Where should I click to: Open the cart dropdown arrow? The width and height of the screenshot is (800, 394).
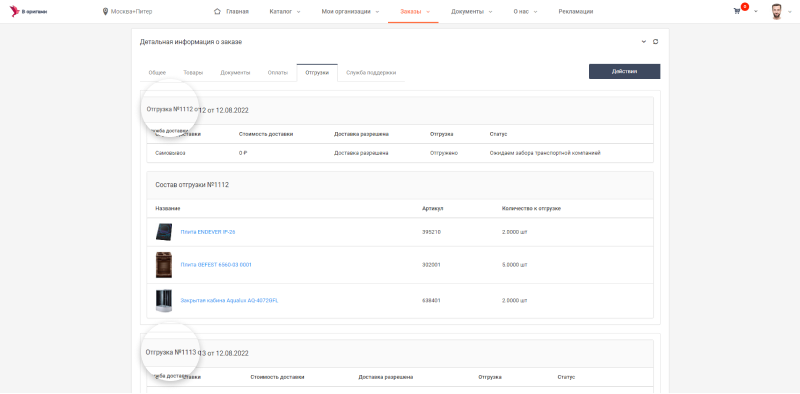(x=756, y=11)
